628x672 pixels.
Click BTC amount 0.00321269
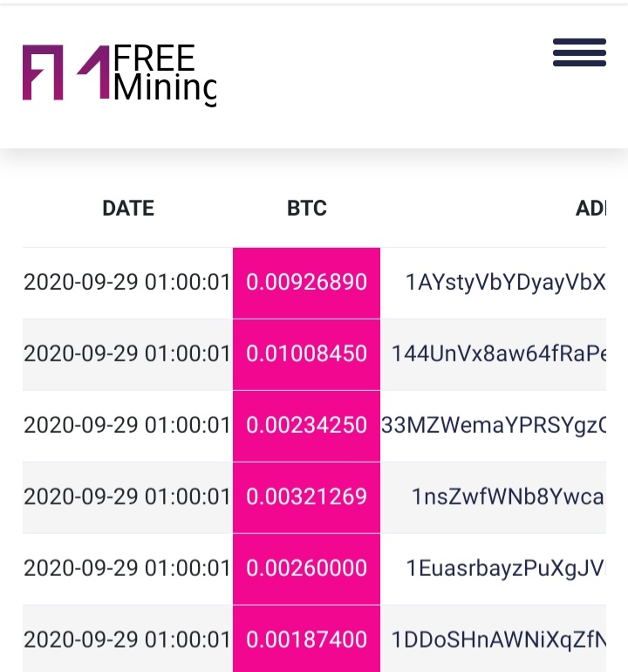pyautogui.click(x=307, y=497)
